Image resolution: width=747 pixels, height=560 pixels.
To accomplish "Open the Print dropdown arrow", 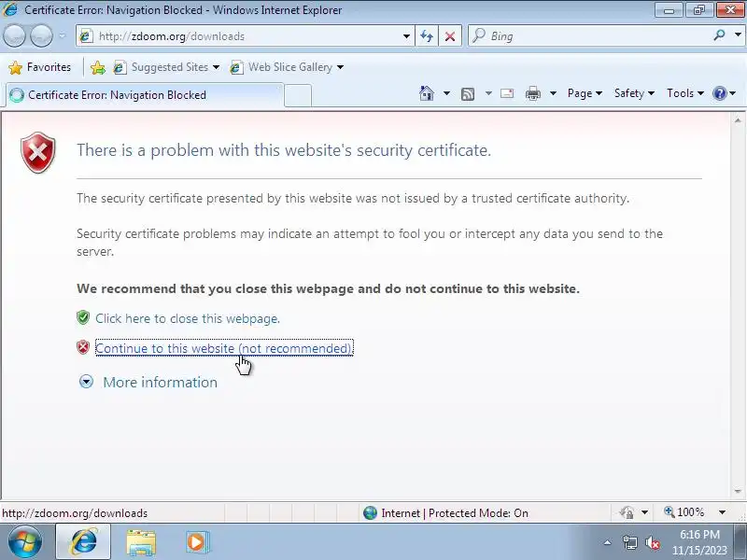I will click(x=553, y=93).
